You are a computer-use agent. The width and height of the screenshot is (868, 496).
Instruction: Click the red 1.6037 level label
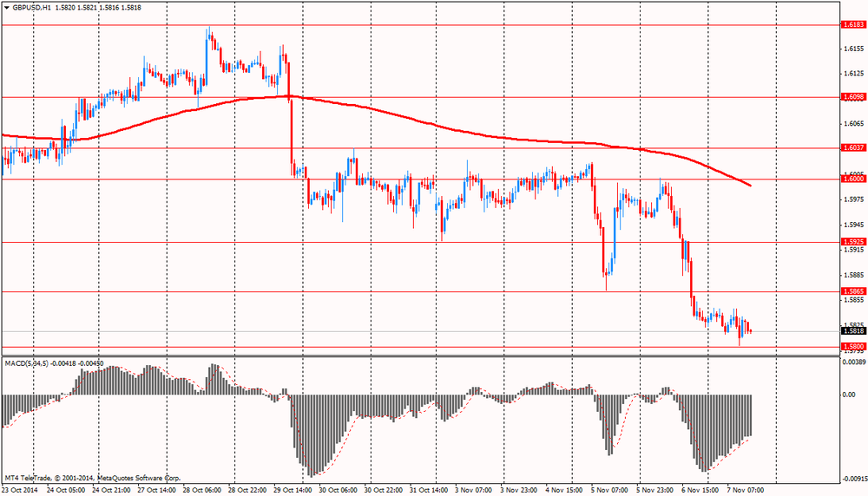coord(853,147)
